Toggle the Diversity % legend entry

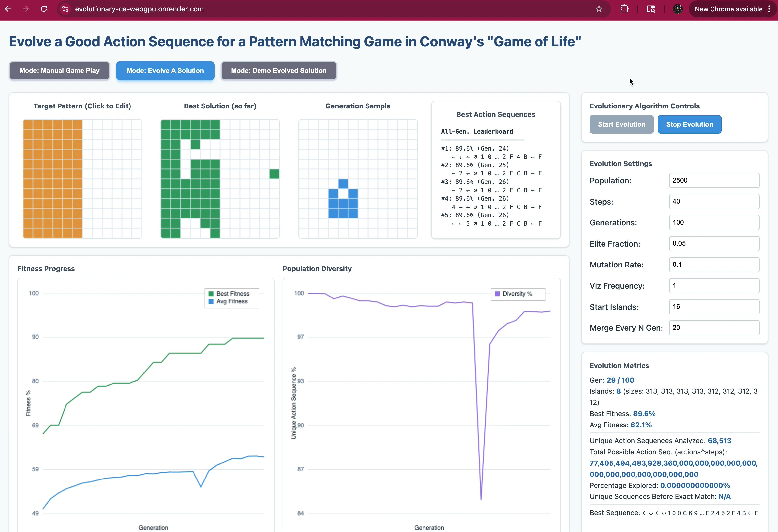pyautogui.click(x=517, y=294)
